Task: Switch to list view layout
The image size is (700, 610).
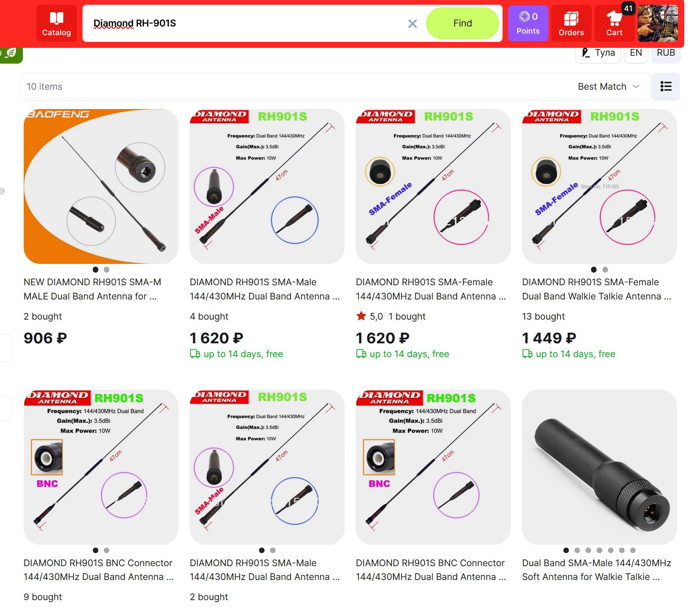Action: click(x=666, y=87)
